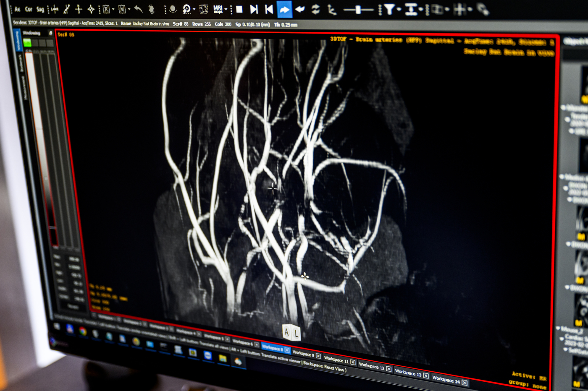Viewport: 588px width, 391px height.
Task: Select the Sag sagittal orientation icon
Action: click(40, 8)
